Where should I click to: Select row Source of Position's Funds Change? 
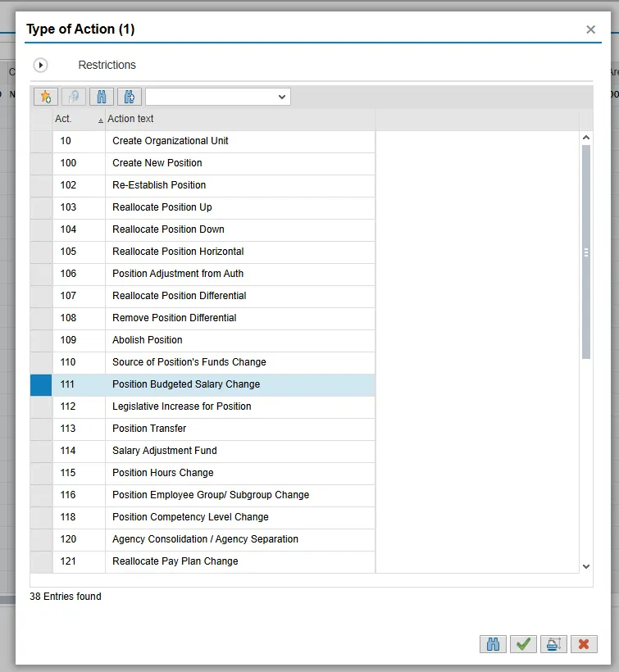point(203,362)
